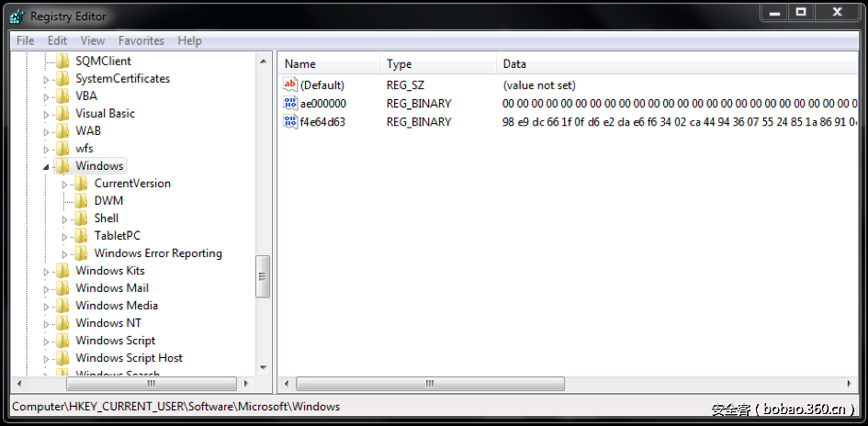Image resolution: width=868 pixels, height=426 pixels.
Task: Click the Windows Script folder icon
Action: 62,341
